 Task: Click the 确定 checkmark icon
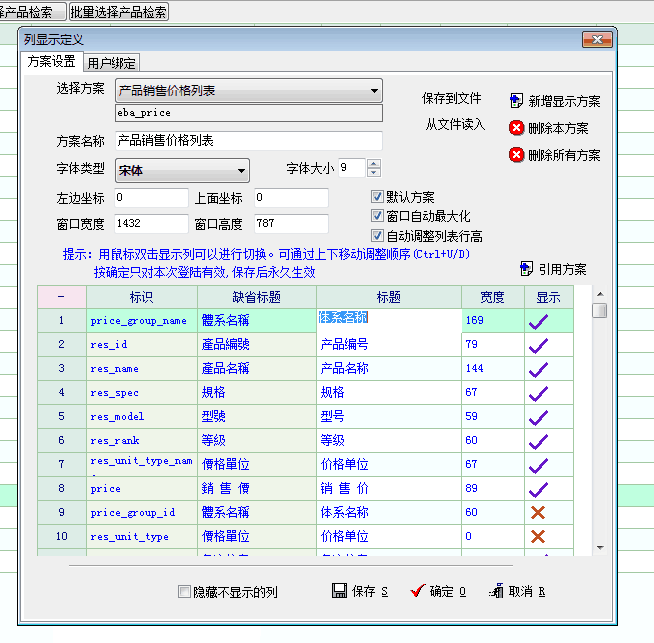pyautogui.click(x=417, y=591)
